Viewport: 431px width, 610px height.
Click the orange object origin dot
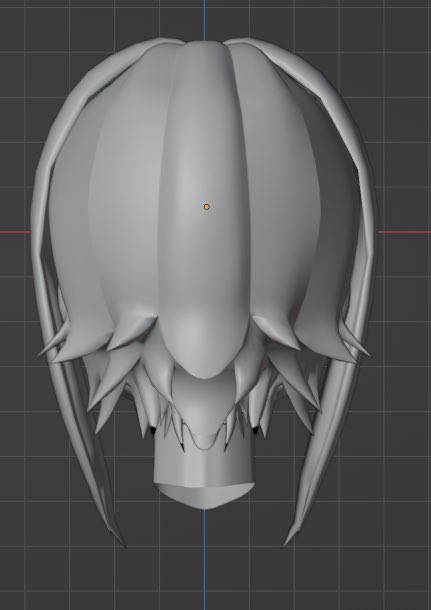207,207
